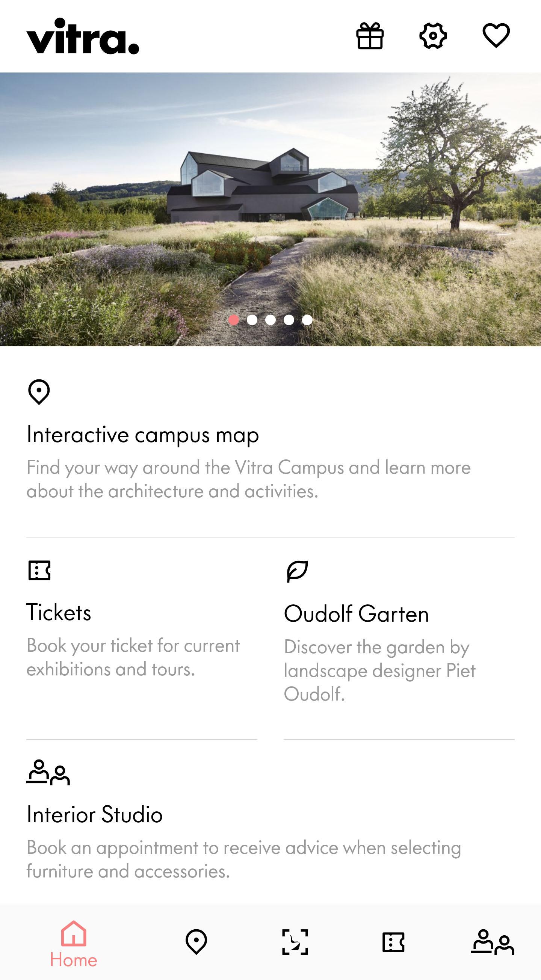Tap the vitra. logo
This screenshot has width=541, height=980.
point(83,36)
